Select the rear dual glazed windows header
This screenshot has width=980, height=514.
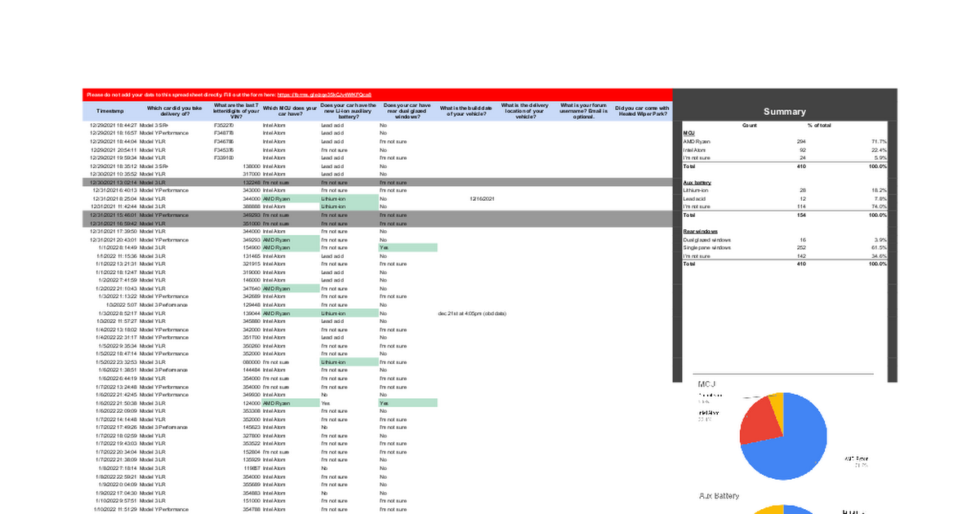pyautogui.click(x=408, y=110)
